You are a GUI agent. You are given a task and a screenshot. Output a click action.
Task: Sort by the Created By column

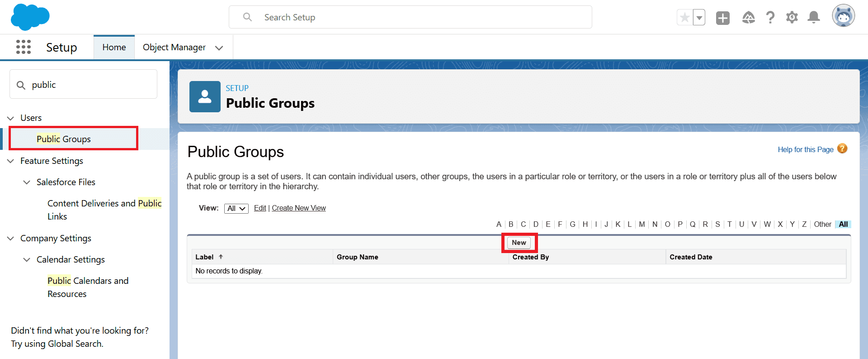pyautogui.click(x=531, y=257)
